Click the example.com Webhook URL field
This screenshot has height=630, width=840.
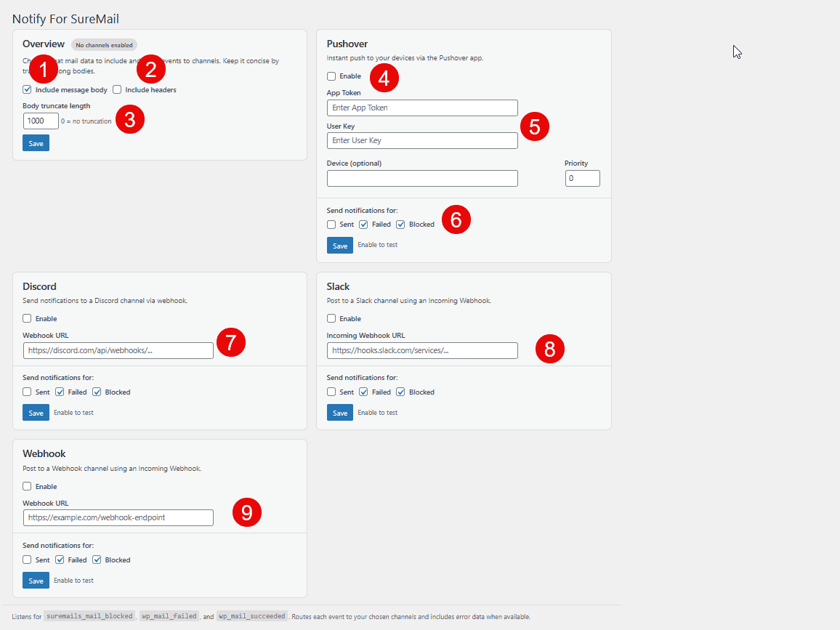coord(118,517)
